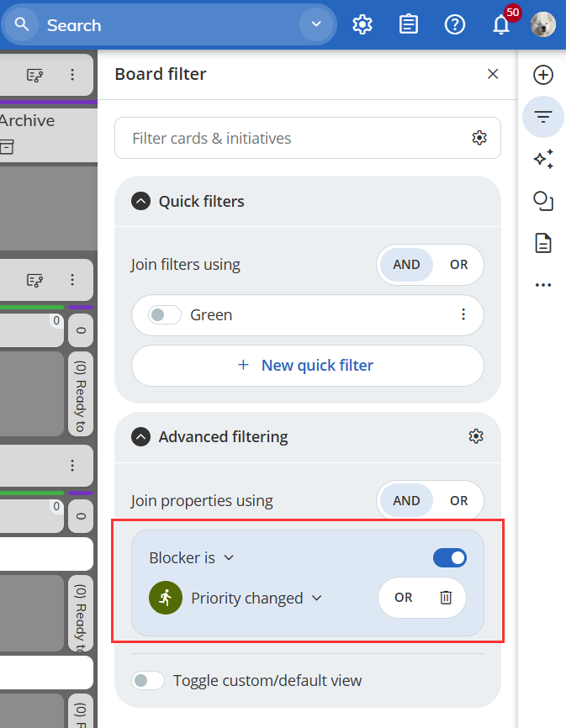Screen dimensions: 566x728
Task: Open the sidebar more options ellipsis
Action: point(543,285)
